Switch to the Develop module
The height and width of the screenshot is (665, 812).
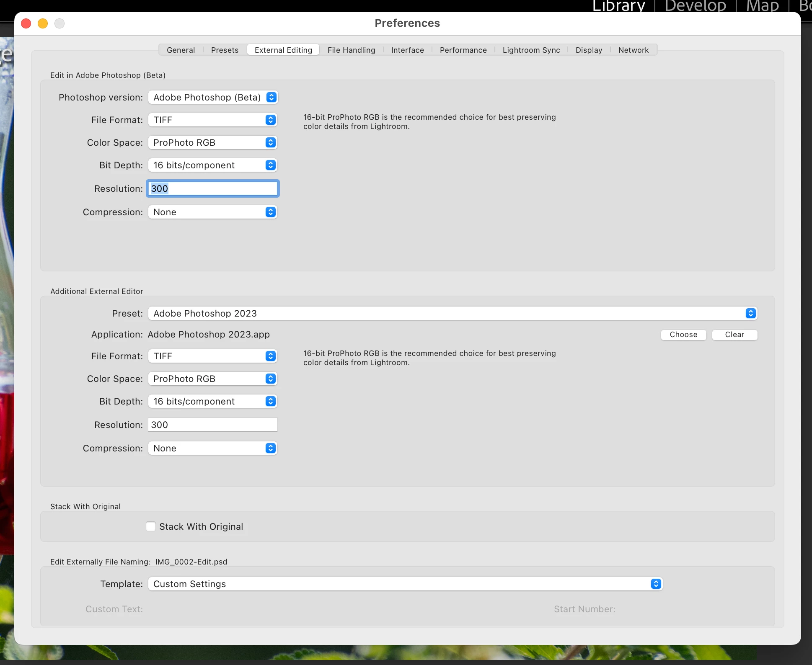[x=695, y=6]
